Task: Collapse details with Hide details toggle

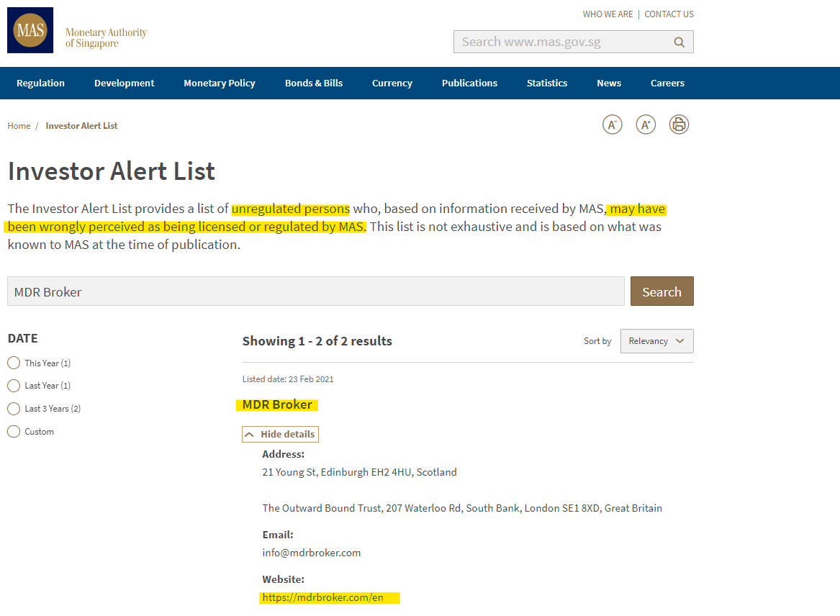Action: pyautogui.click(x=280, y=435)
